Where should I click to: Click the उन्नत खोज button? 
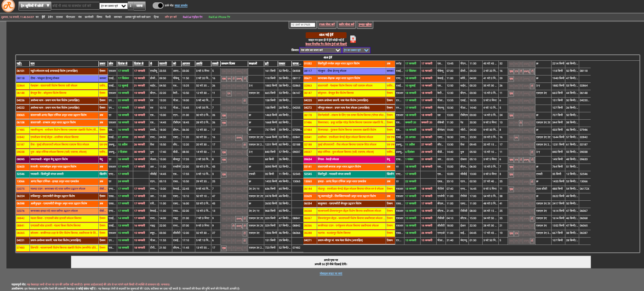pos(365,24)
